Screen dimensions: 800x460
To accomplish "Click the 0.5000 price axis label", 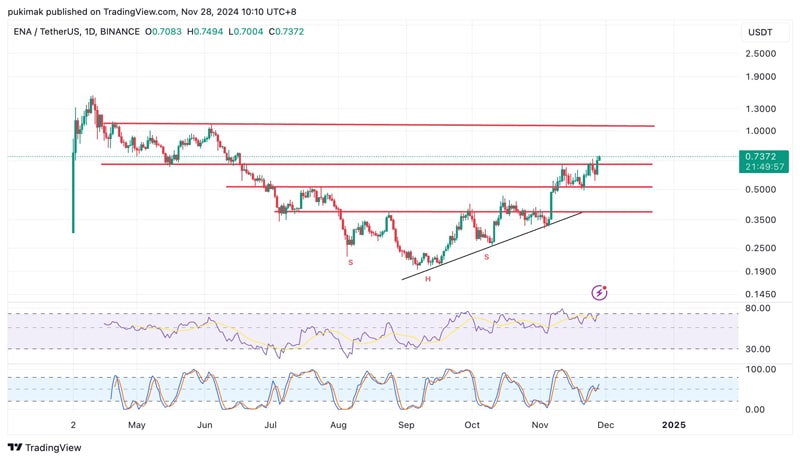I will click(760, 189).
